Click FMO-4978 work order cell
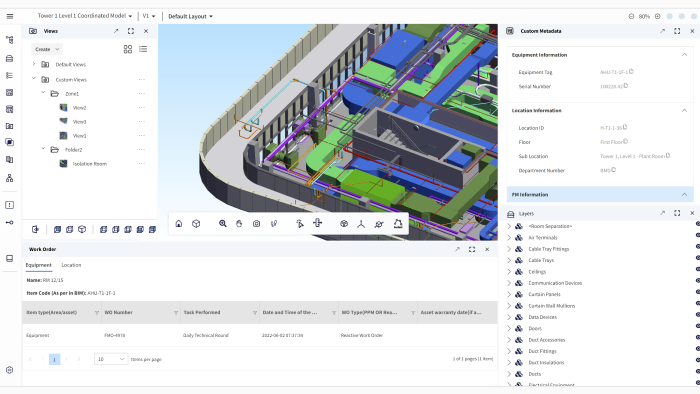 click(x=115, y=335)
